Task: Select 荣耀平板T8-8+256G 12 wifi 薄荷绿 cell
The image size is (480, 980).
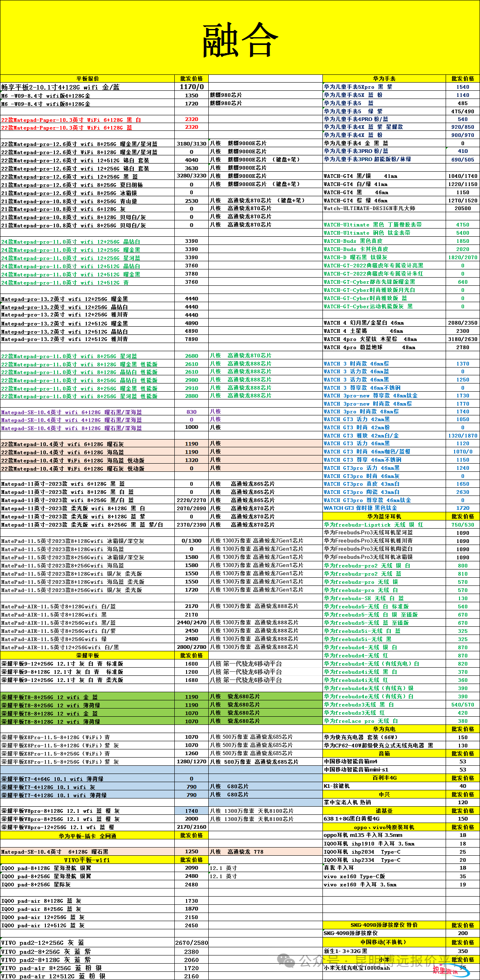Action: point(88,705)
